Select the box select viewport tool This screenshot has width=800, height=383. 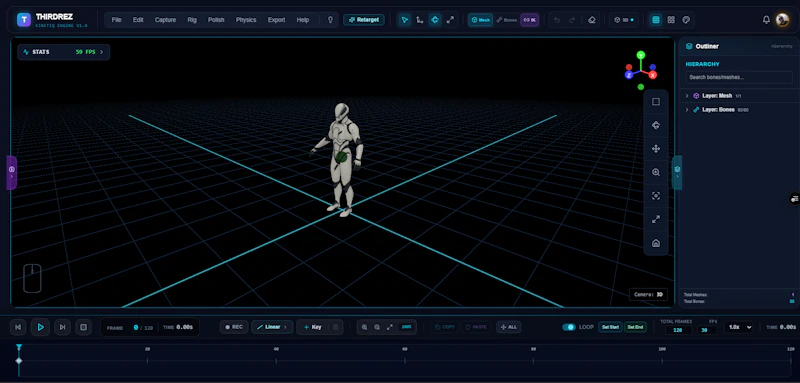pyautogui.click(x=656, y=101)
